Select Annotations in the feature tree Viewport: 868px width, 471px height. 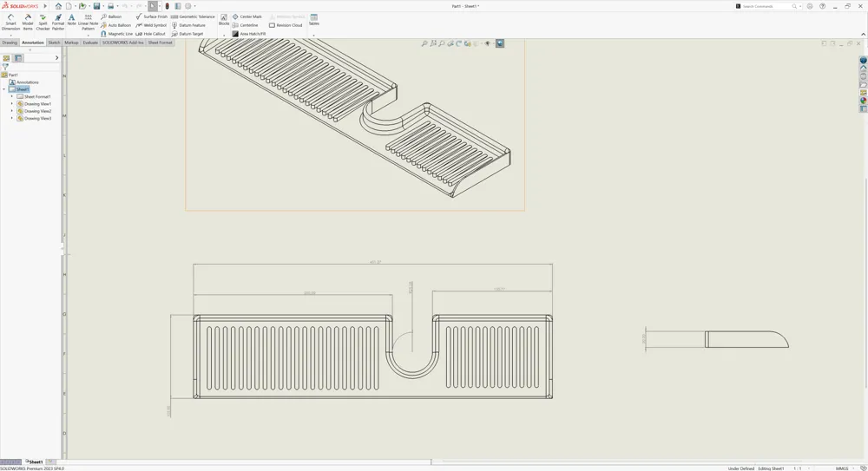point(23,82)
